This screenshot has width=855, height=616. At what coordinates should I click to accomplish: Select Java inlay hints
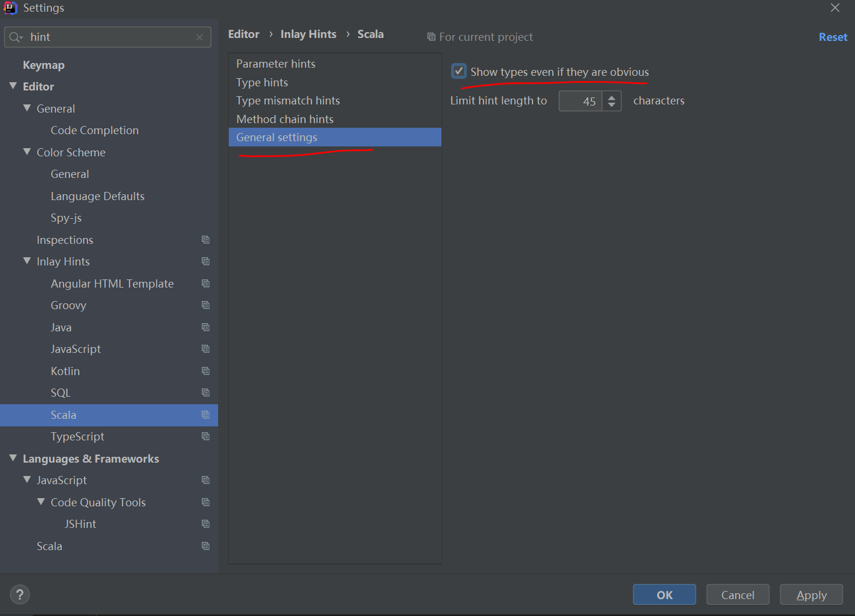coord(61,327)
